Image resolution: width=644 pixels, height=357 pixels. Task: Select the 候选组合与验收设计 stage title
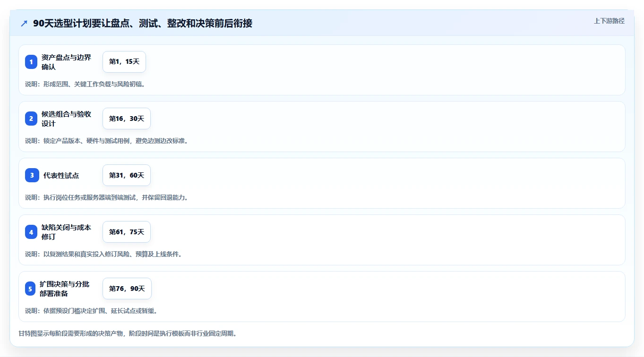(66, 119)
